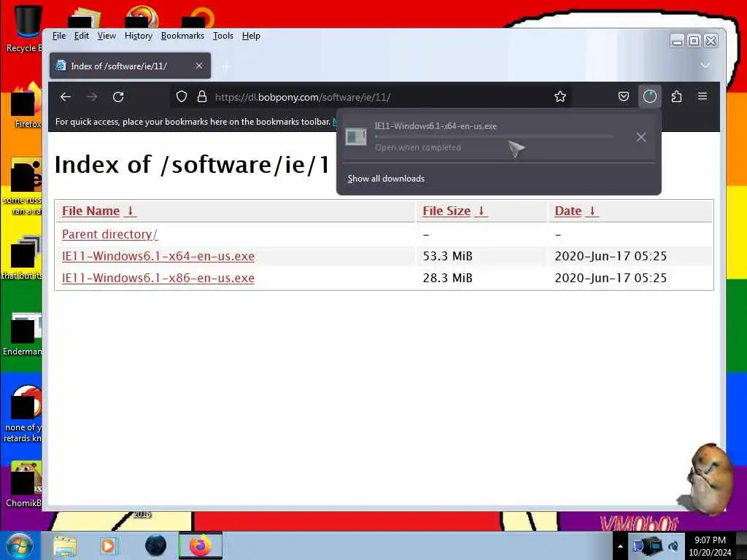Open the Extensions puzzle-piece icon

tap(676, 97)
